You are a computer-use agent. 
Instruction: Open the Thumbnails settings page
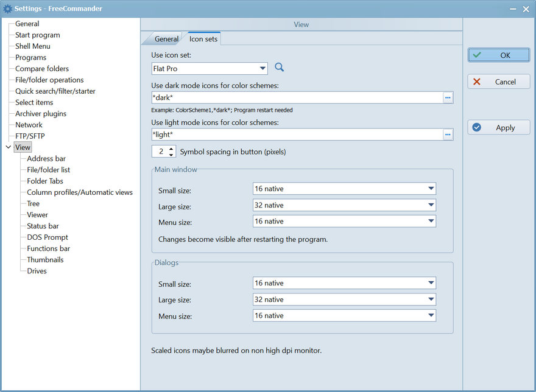pos(45,260)
